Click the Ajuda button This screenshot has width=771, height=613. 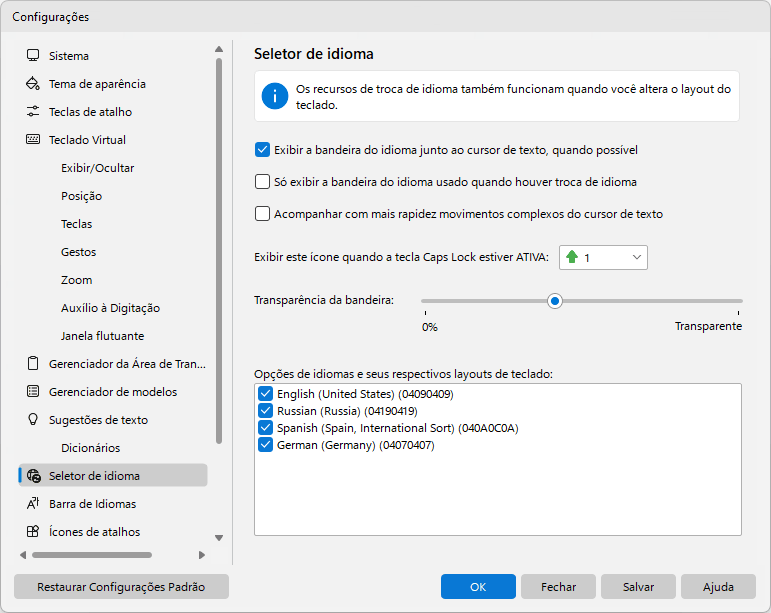(x=718, y=586)
